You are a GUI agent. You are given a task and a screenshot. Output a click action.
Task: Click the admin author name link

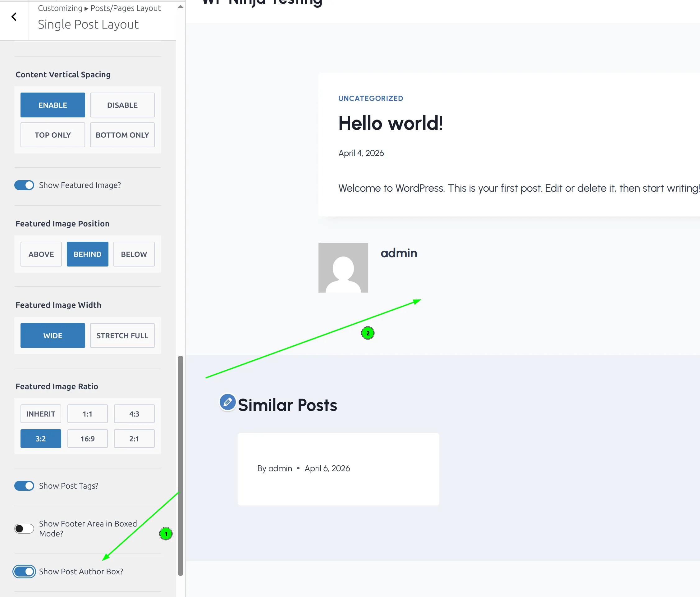pyautogui.click(x=399, y=253)
